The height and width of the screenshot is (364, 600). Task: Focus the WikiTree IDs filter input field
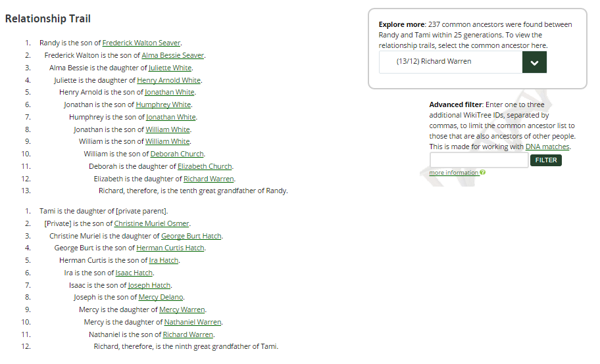pos(479,160)
